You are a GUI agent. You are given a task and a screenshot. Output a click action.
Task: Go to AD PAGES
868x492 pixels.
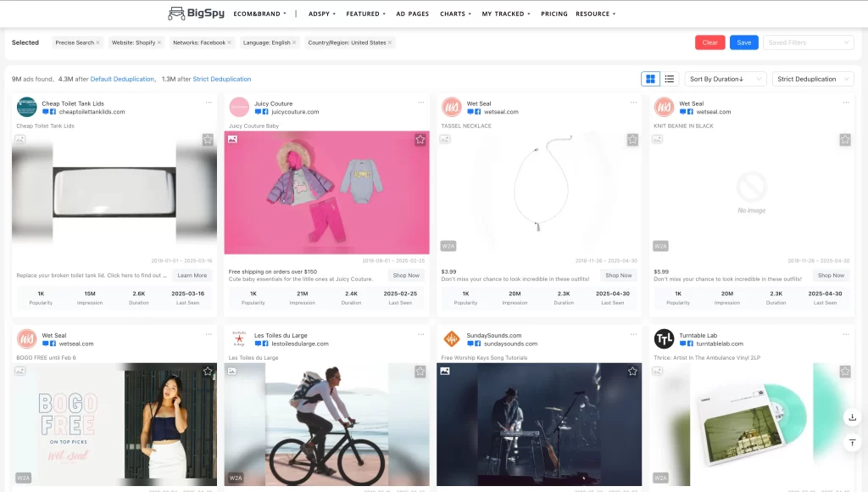(413, 14)
